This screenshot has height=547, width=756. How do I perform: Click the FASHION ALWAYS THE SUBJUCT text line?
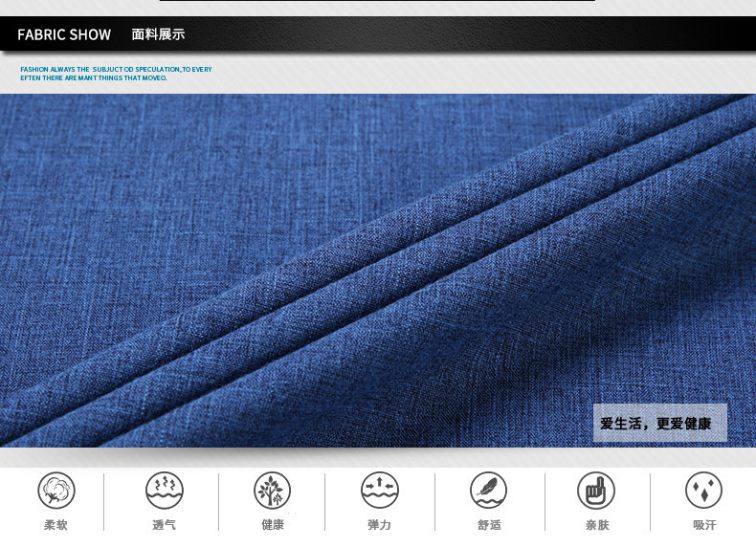pyautogui.click(x=116, y=70)
